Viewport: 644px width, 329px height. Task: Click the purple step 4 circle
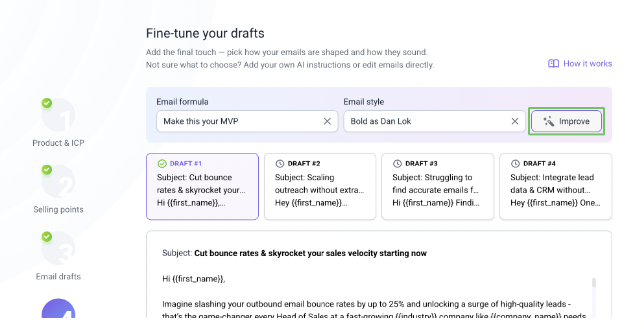[x=58, y=309]
